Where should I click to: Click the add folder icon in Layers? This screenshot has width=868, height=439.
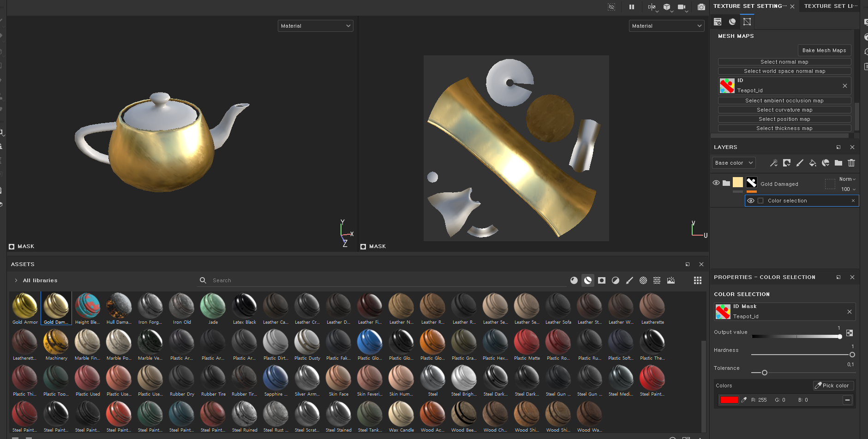pos(838,163)
